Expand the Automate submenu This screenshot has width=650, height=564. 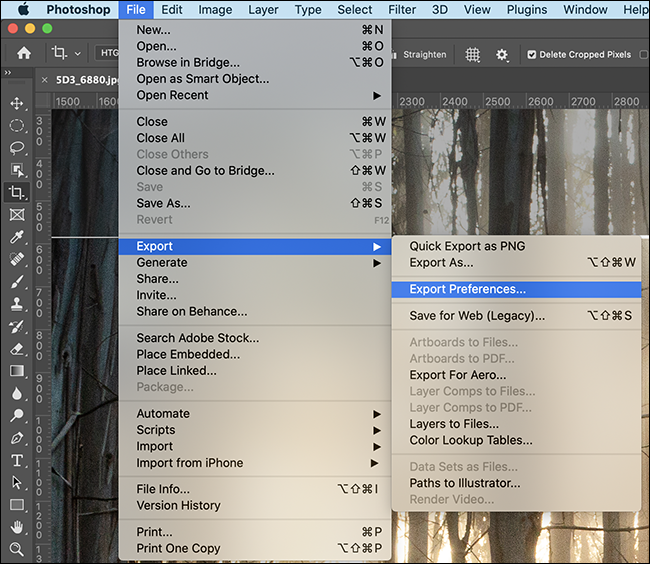click(255, 414)
